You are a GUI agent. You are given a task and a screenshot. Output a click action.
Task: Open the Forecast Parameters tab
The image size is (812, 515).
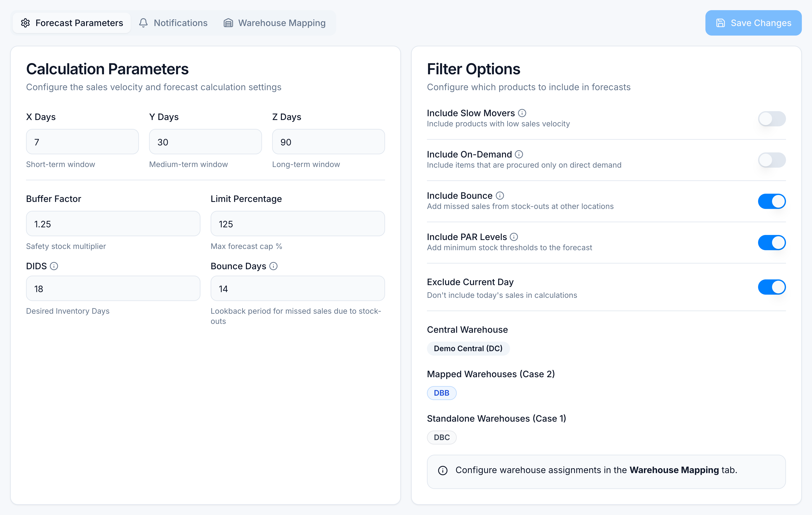coord(72,23)
